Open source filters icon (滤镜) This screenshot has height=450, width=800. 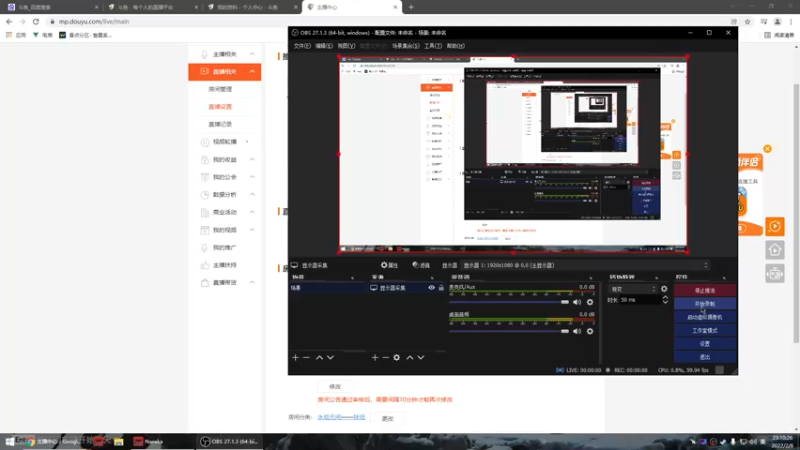tap(421, 265)
